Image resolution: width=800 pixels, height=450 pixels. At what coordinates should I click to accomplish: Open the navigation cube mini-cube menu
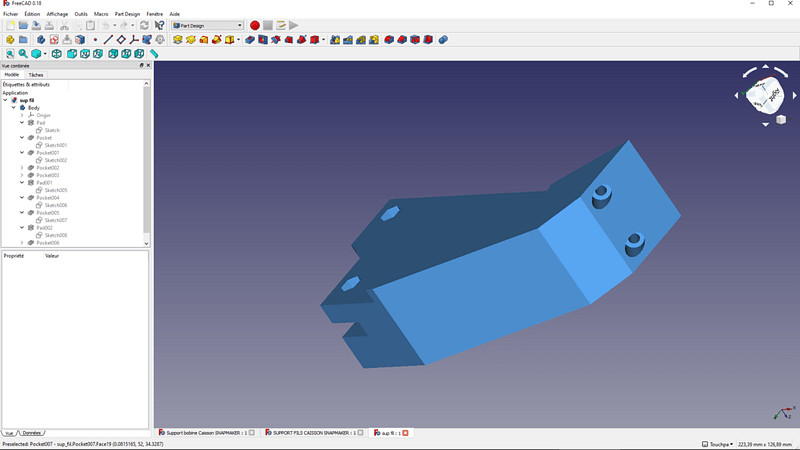pos(781,120)
